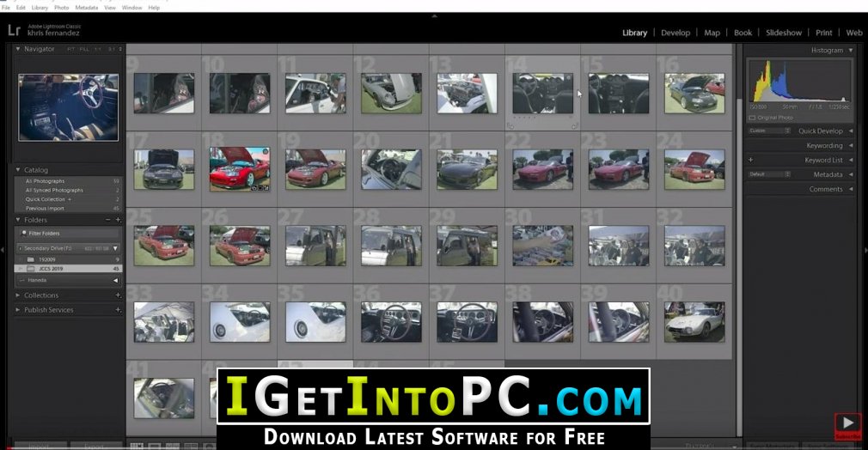The image size is (868, 450).
Task: Open the Custom preset dropdown in Quick Develop
Action: (769, 131)
